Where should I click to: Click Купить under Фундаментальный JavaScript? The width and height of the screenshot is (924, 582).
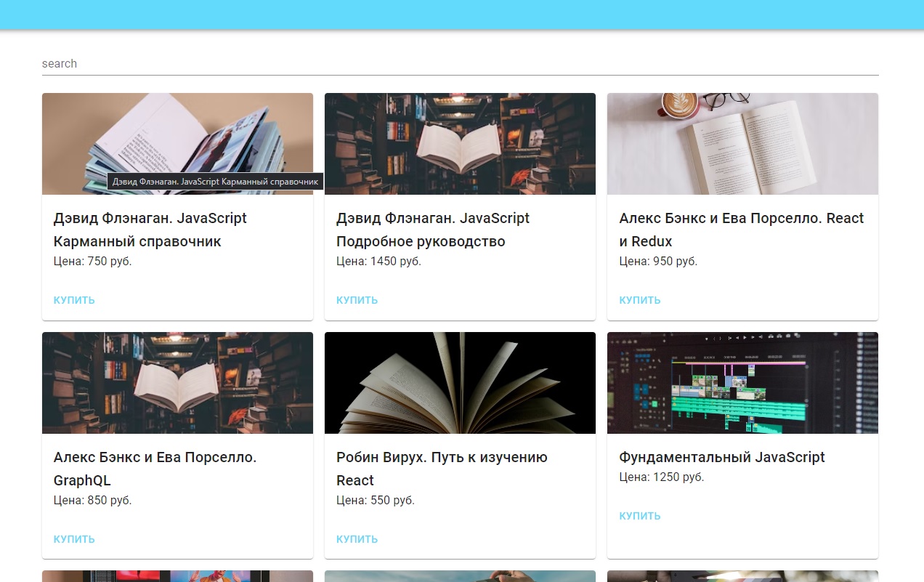tap(639, 516)
